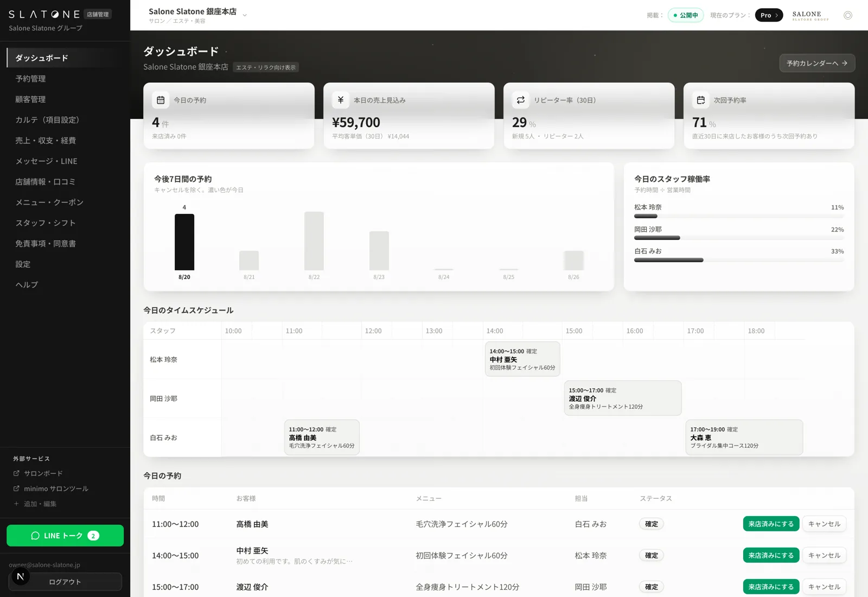Open 渡辺 俊介 15:00~17:00 schedule block

click(x=623, y=398)
